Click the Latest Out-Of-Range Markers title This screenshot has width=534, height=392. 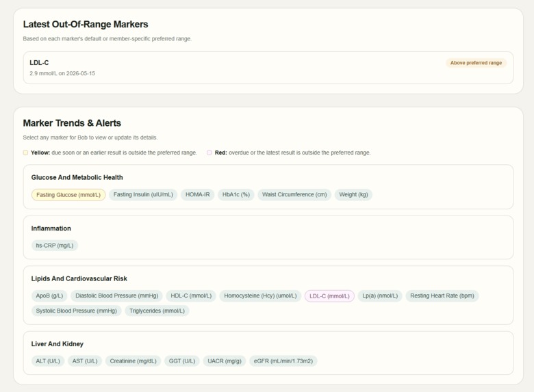[x=86, y=24]
